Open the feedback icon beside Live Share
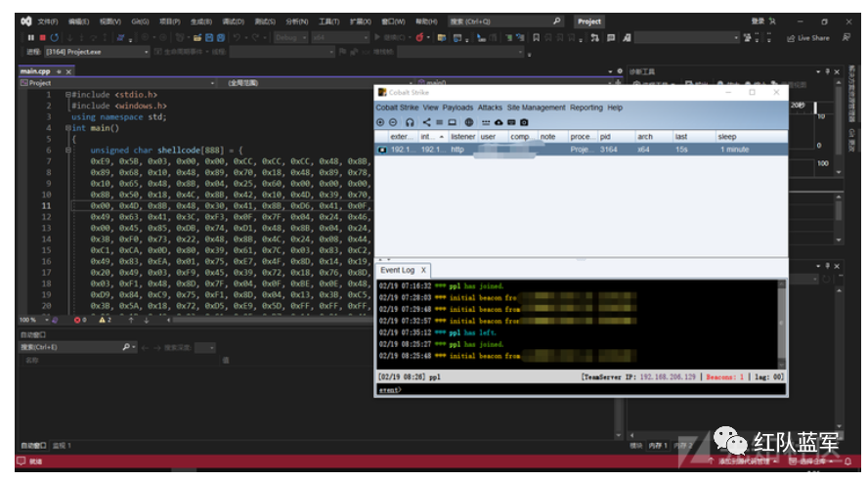This screenshot has height=481, width=868. tap(846, 37)
